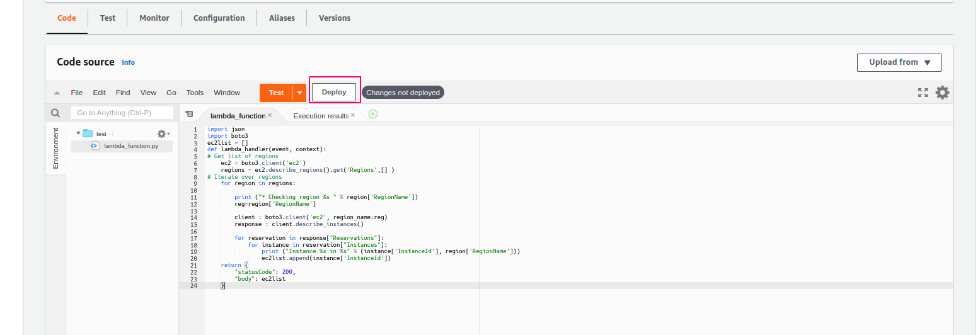This screenshot has width=980, height=335.
Task: Activate the lambda_function editor tab
Action: click(238, 116)
